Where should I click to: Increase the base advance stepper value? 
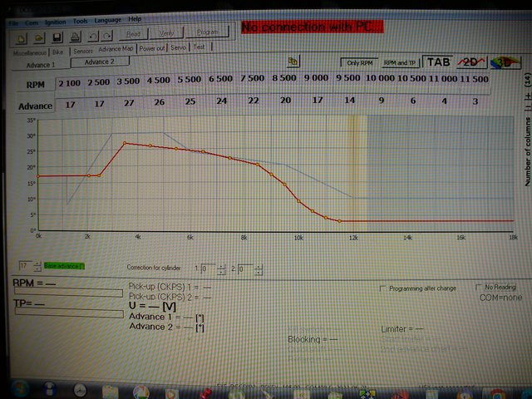(x=37, y=264)
